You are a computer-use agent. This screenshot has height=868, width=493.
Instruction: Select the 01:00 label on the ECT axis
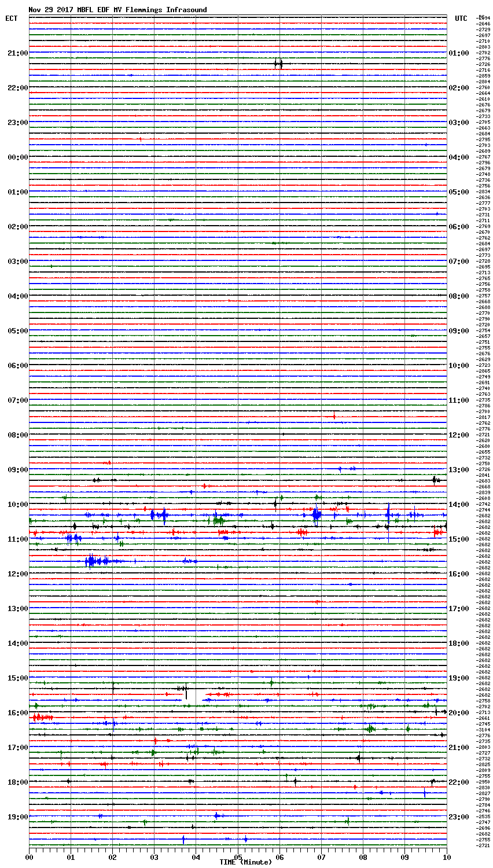pos(17,192)
